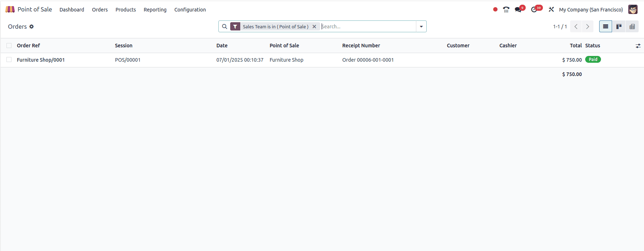Click date 07/01/2025 00:10:37 cell
The image size is (644, 251).
(x=240, y=60)
